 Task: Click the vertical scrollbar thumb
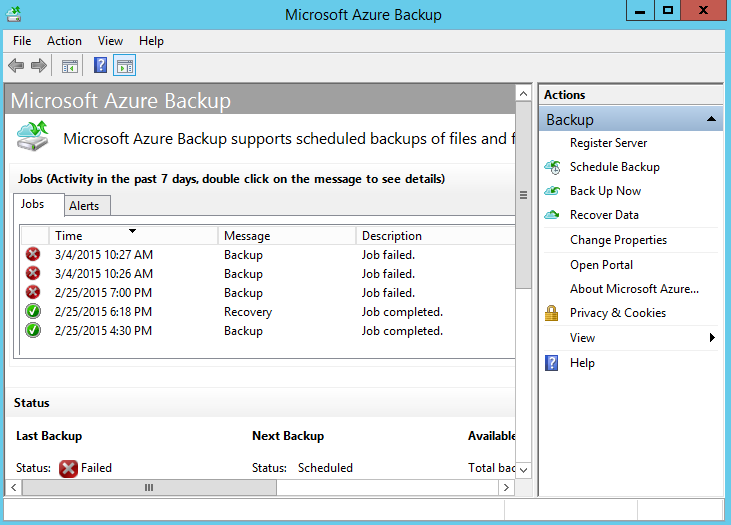tap(524, 195)
